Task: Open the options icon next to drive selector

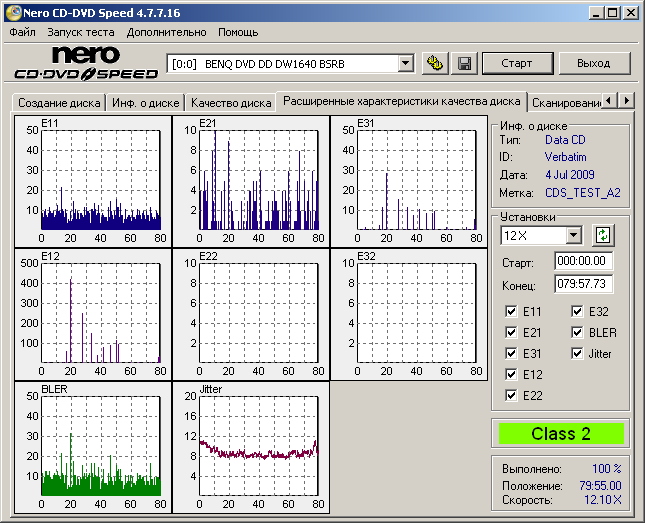Action: [x=434, y=63]
